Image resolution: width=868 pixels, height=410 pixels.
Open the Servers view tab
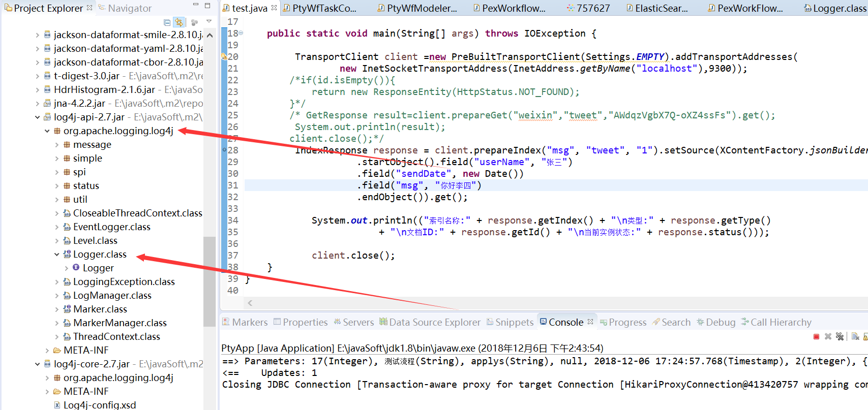(353, 322)
